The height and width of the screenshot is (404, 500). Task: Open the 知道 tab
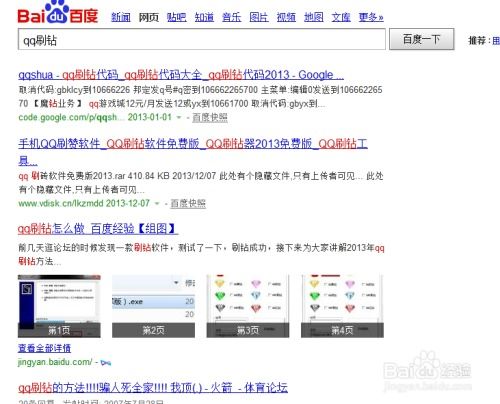pos(204,17)
